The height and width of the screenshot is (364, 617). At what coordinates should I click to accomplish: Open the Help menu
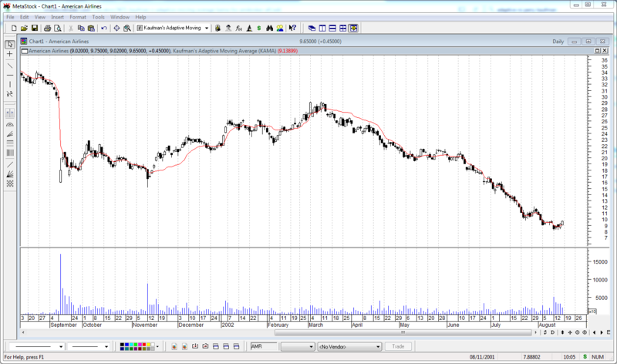click(x=140, y=17)
